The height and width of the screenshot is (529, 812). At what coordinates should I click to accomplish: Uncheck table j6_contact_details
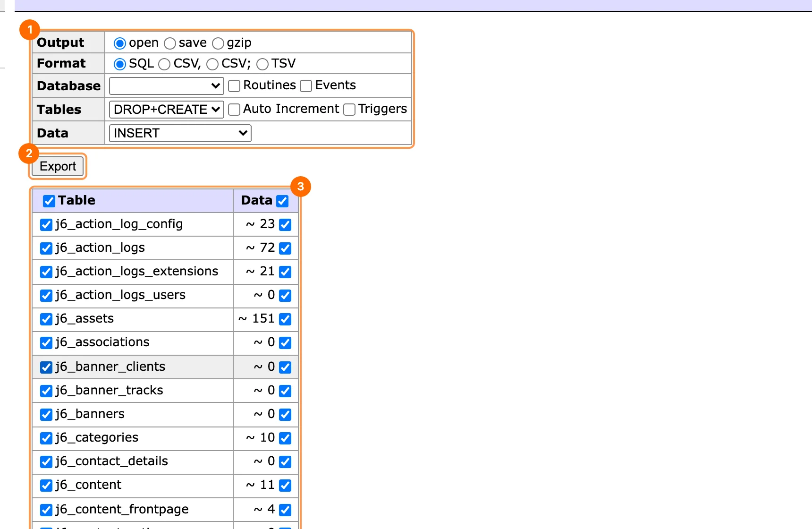(x=46, y=462)
